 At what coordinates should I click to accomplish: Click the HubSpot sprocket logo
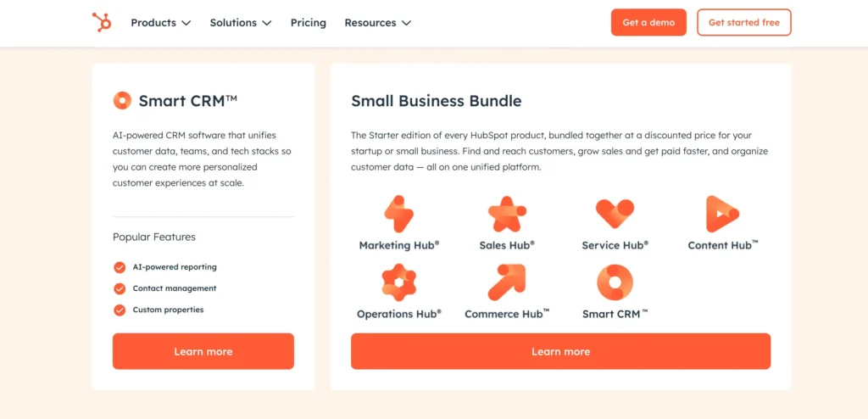[x=102, y=23]
